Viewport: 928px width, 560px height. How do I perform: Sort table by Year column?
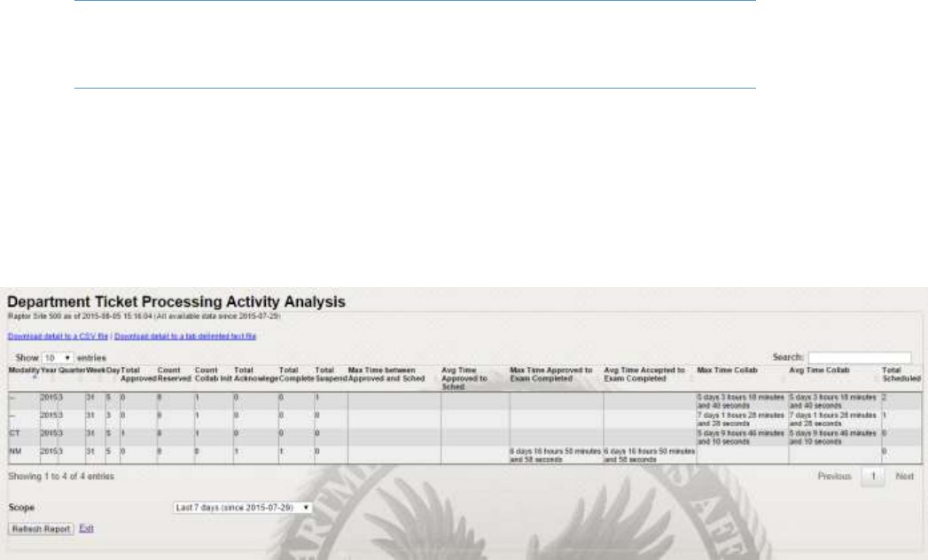point(49,370)
